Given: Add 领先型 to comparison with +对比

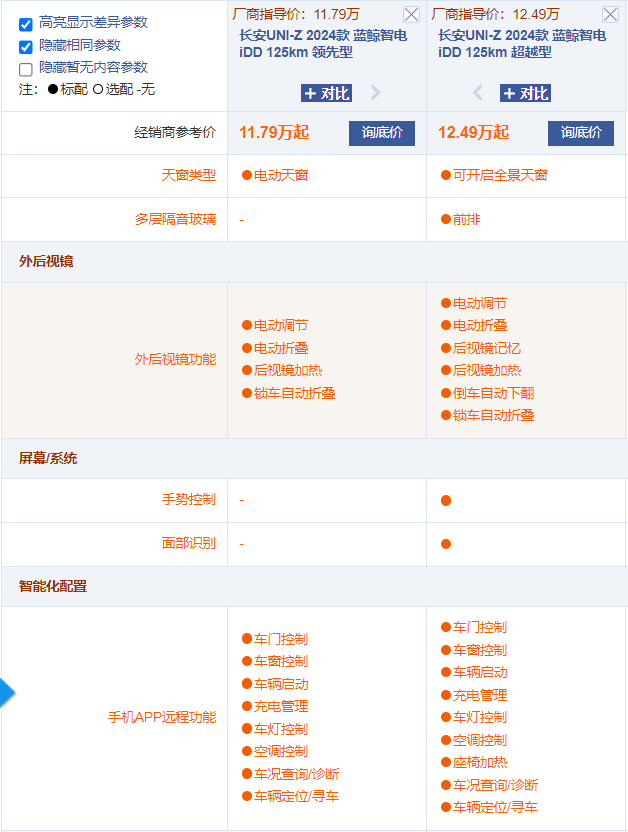Looking at the screenshot, I should (x=326, y=93).
